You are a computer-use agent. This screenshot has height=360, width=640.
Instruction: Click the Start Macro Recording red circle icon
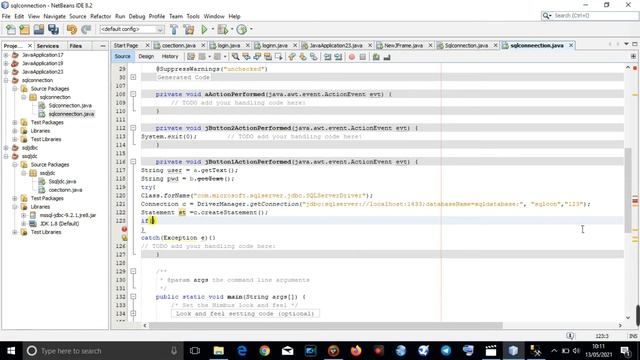[x=351, y=57]
